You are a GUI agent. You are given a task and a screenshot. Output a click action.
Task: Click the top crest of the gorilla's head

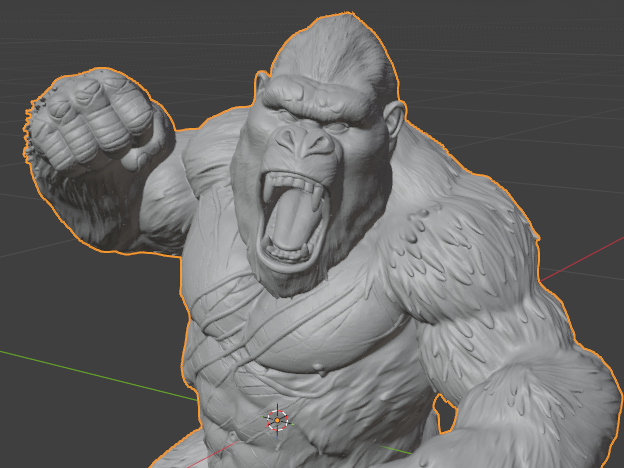click(x=338, y=40)
